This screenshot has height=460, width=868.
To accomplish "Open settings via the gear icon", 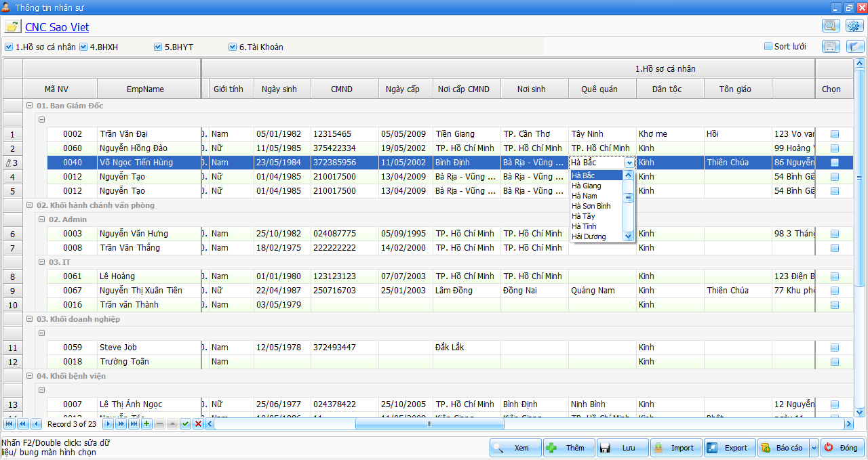I will point(854,26).
